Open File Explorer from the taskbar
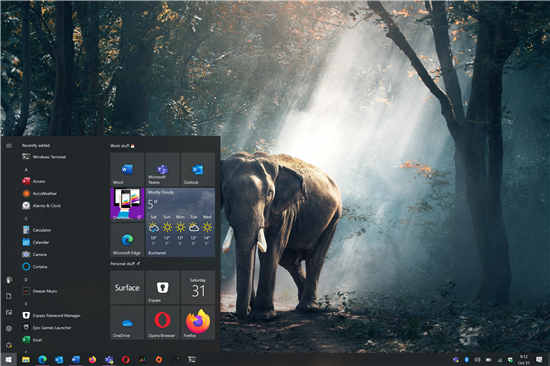The height and width of the screenshot is (366, 550). pos(26,359)
